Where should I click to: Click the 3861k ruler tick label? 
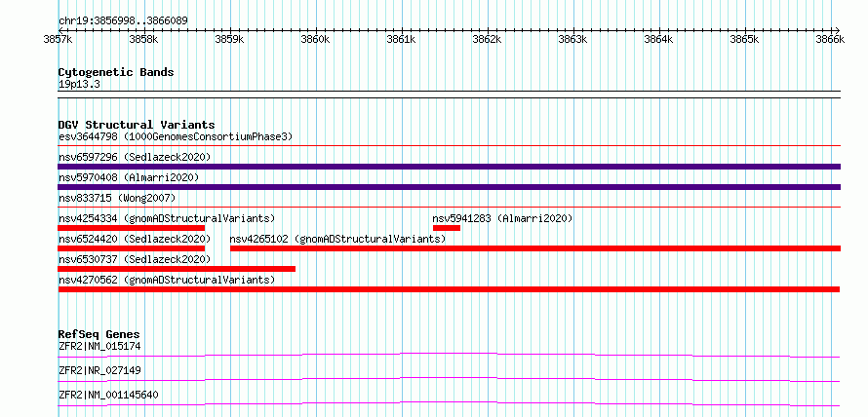tap(401, 40)
